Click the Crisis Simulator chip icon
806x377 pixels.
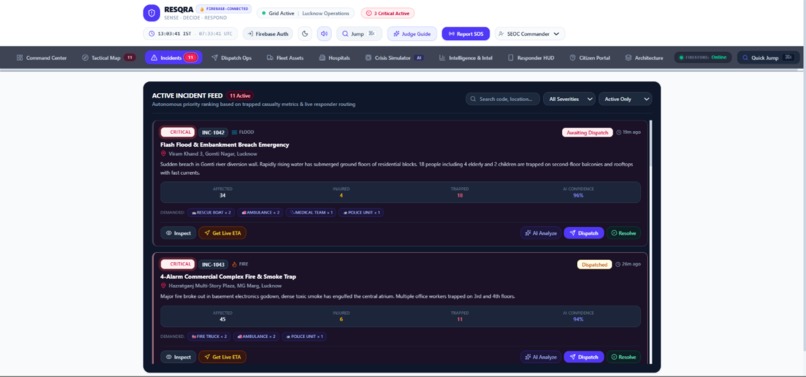369,58
